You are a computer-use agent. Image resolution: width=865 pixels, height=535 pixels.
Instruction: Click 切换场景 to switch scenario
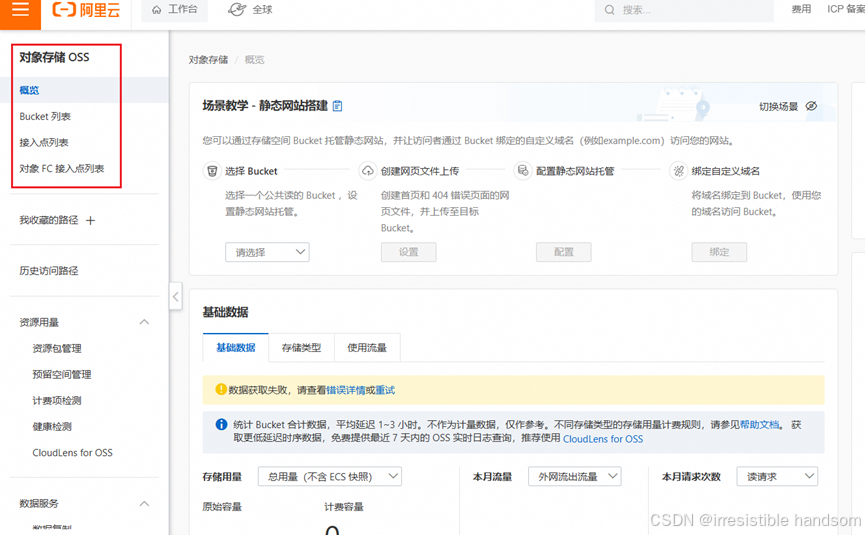tap(778, 106)
